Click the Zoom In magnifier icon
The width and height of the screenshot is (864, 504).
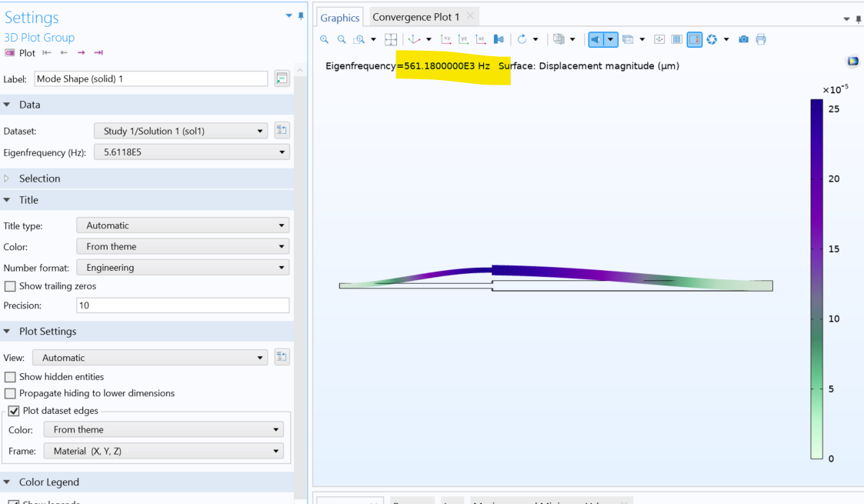[325, 39]
